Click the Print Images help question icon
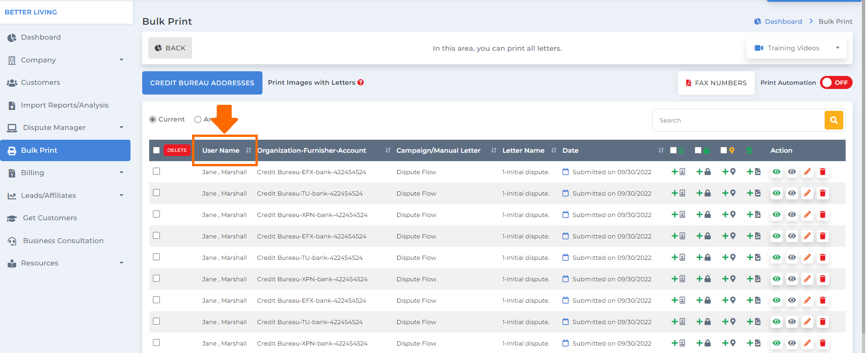The image size is (868, 353). (x=360, y=82)
